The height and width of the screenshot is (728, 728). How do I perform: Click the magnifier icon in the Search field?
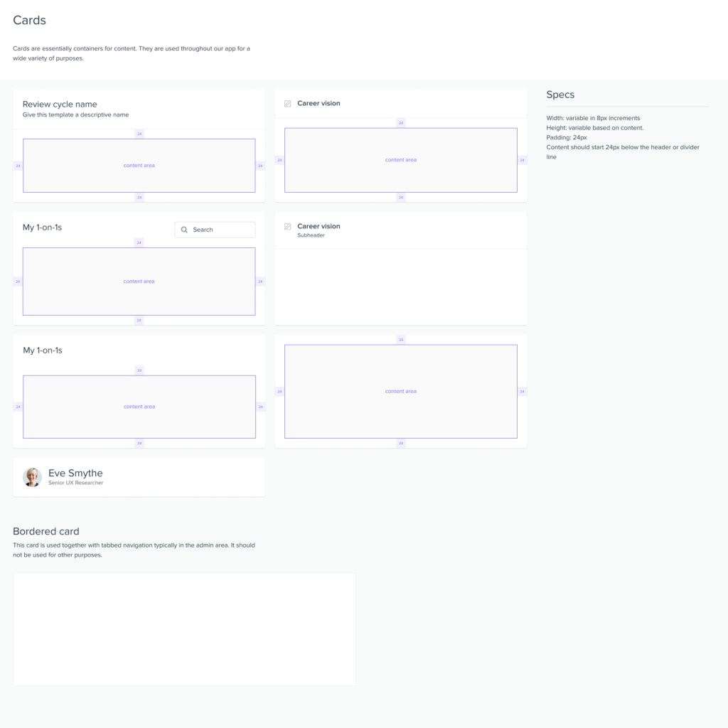(x=185, y=230)
